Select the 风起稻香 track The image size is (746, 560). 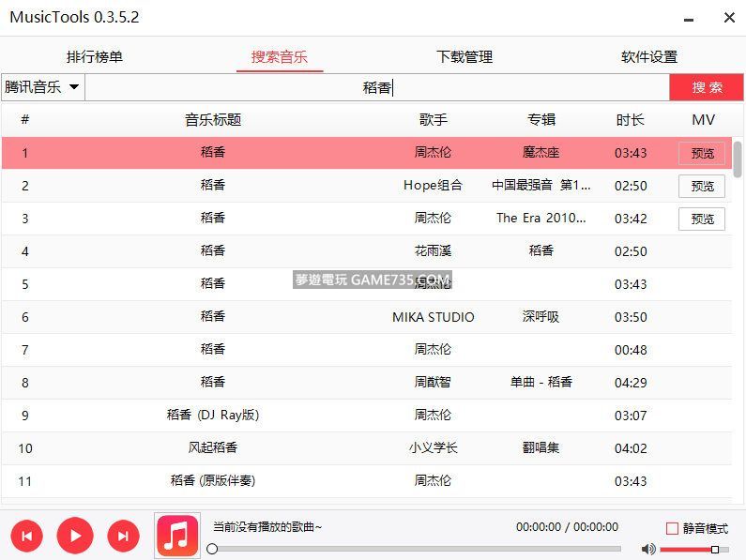tap(366, 448)
